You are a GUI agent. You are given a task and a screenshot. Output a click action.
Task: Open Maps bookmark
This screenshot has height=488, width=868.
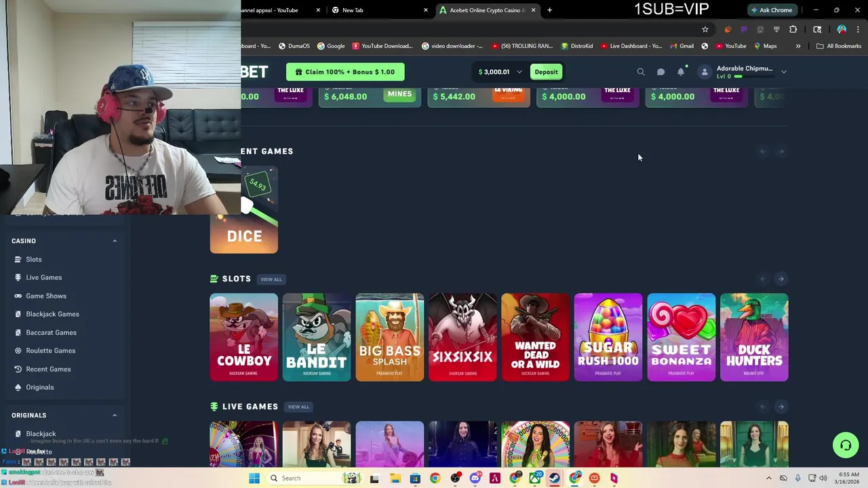766,46
